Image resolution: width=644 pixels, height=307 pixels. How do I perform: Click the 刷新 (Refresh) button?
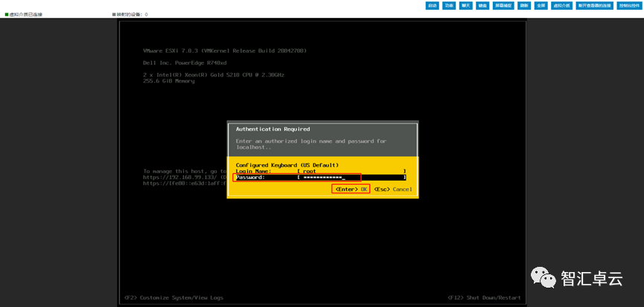[x=523, y=6]
